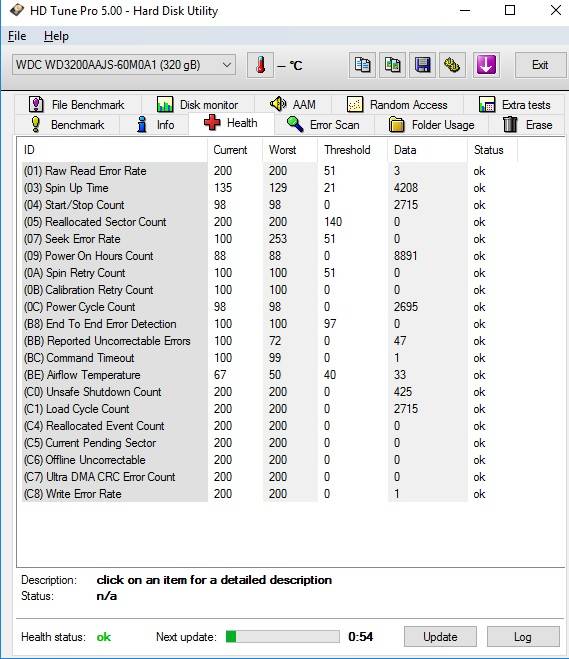
Task: Open the WDC WD3200AAJS drive dropdown
Action: (x=124, y=65)
